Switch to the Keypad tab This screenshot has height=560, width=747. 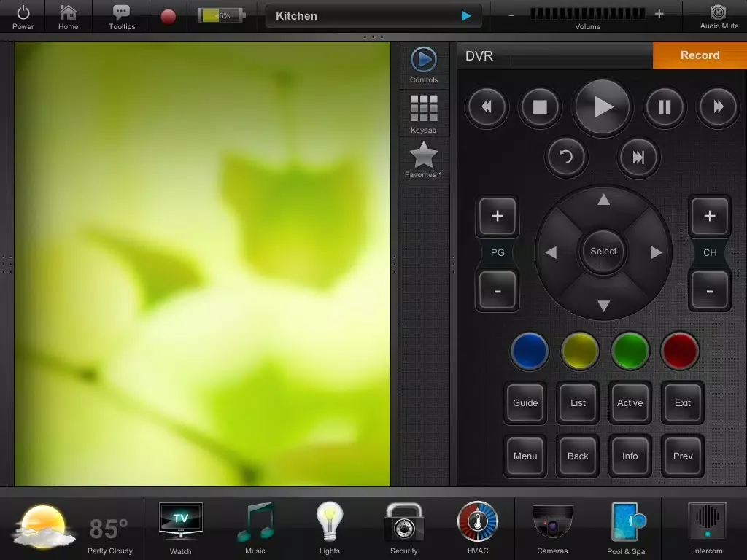point(424,114)
